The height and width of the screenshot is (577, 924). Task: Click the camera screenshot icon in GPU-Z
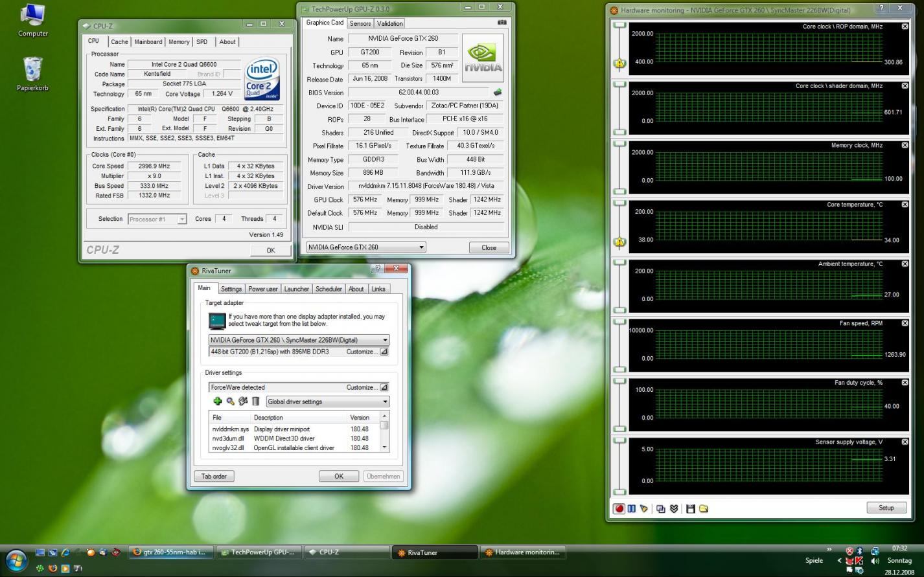pyautogui.click(x=502, y=23)
